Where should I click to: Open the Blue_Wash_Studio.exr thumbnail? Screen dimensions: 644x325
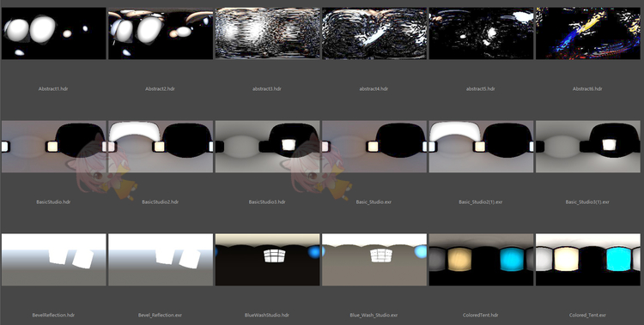[x=374, y=260]
